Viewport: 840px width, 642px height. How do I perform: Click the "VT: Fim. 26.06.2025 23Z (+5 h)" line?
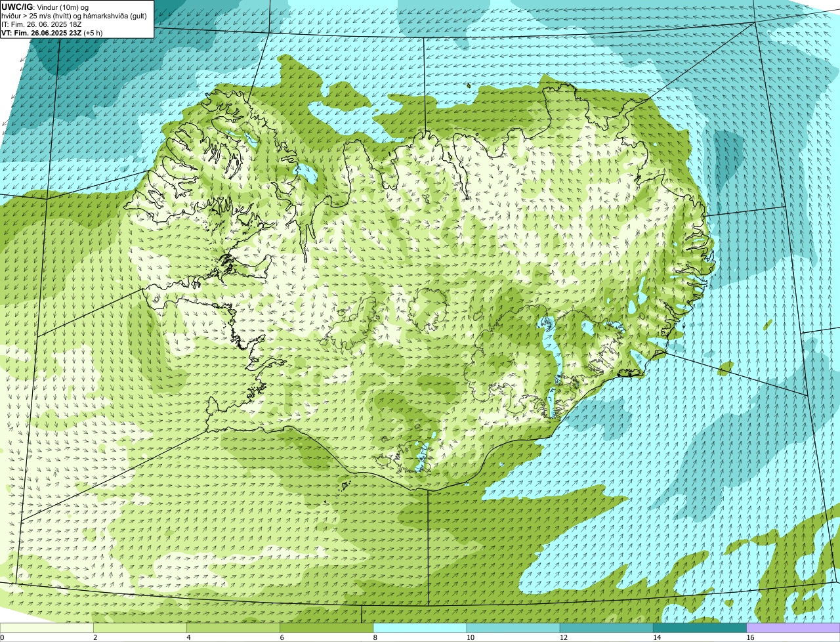coord(52,33)
